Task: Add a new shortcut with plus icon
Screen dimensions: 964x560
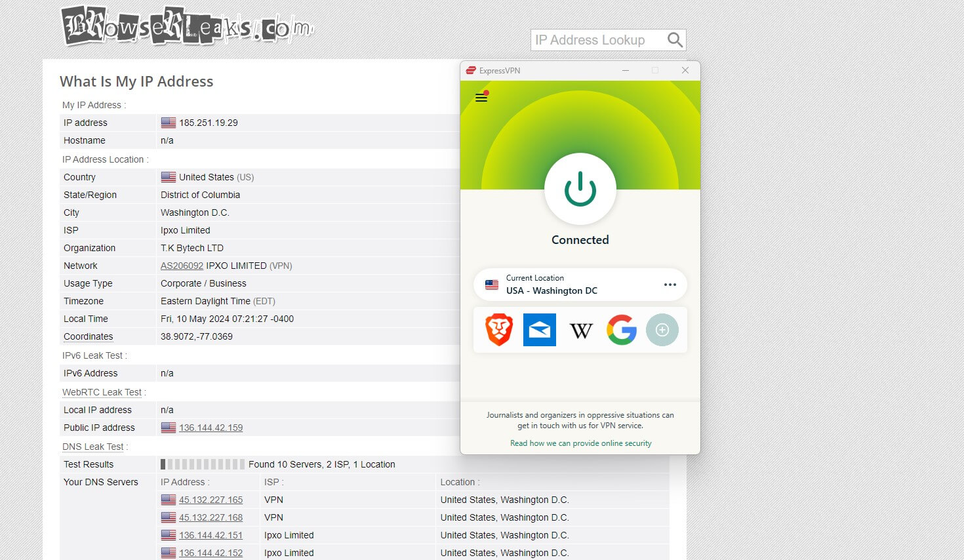Action: (x=662, y=330)
